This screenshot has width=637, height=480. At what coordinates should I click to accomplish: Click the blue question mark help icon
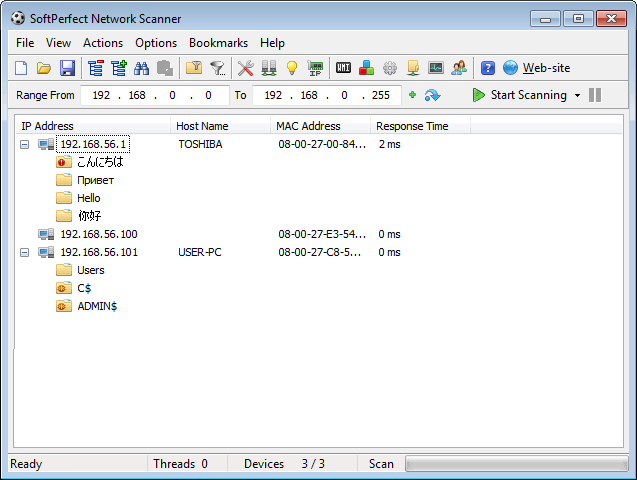pyautogui.click(x=488, y=68)
